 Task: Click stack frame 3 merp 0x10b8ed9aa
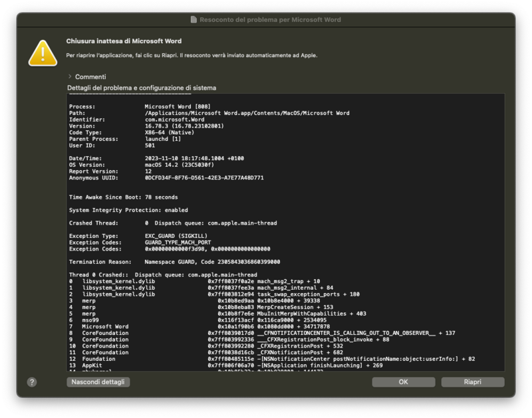point(194,300)
